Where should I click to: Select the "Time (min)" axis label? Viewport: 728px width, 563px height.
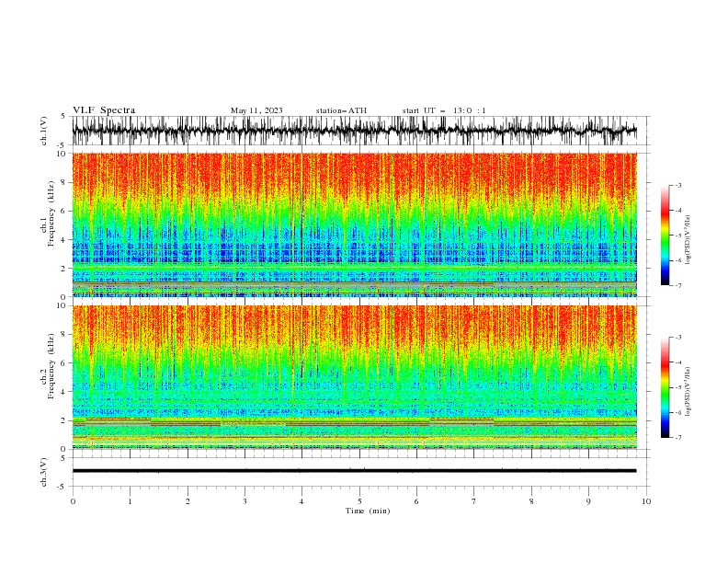(368, 511)
